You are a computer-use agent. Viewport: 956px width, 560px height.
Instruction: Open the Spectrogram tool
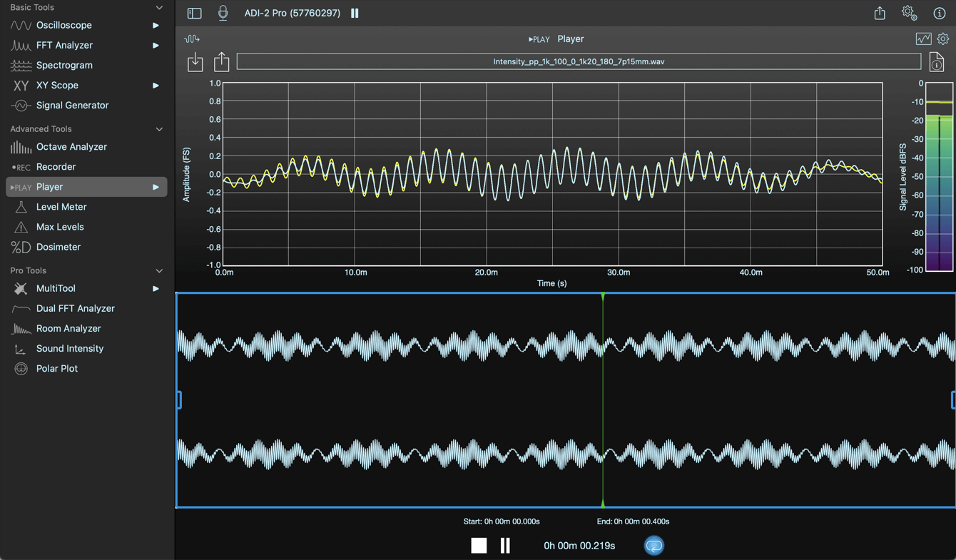(64, 65)
